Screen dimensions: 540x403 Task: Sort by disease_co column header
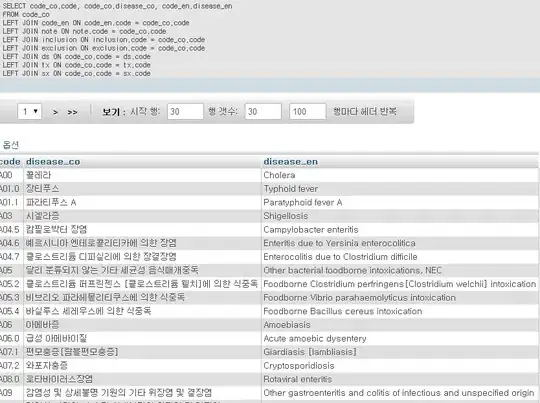(x=53, y=162)
